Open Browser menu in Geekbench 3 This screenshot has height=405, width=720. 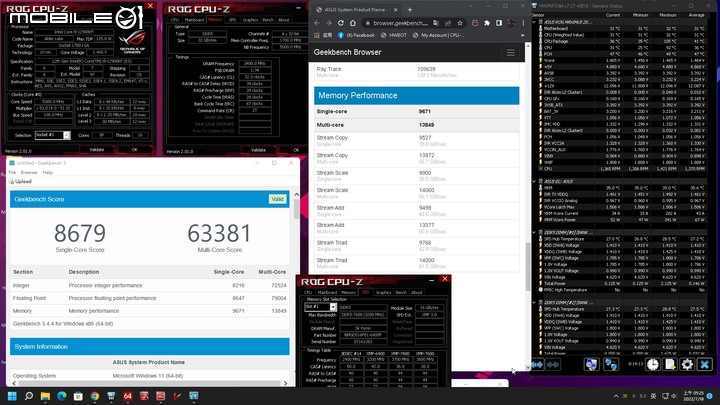(29, 172)
